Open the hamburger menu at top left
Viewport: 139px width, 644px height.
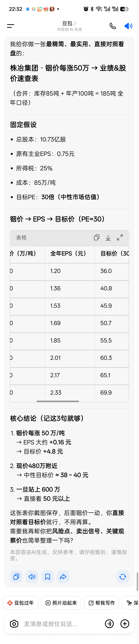tap(10, 26)
